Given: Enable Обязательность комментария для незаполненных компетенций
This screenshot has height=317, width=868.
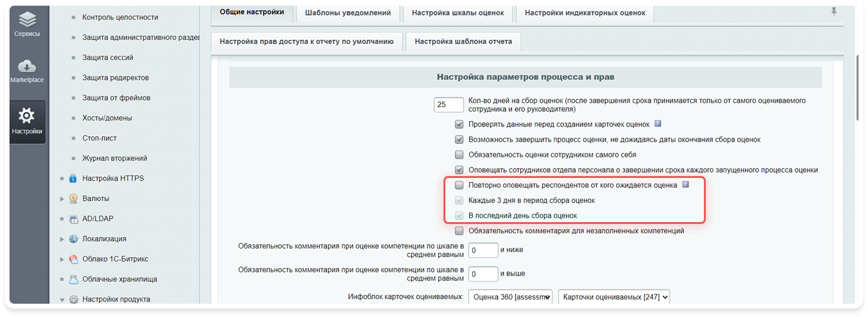Looking at the screenshot, I should [x=459, y=231].
